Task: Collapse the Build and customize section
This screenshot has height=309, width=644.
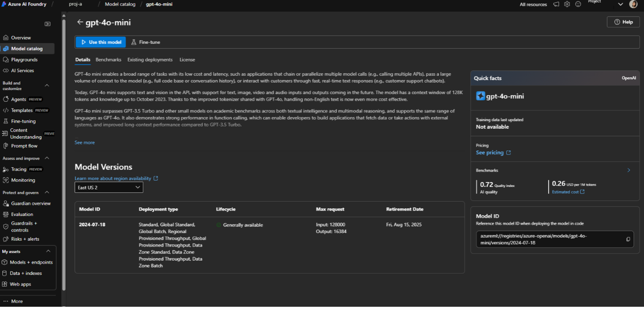Action: pyautogui.click(x=46, y=85)
